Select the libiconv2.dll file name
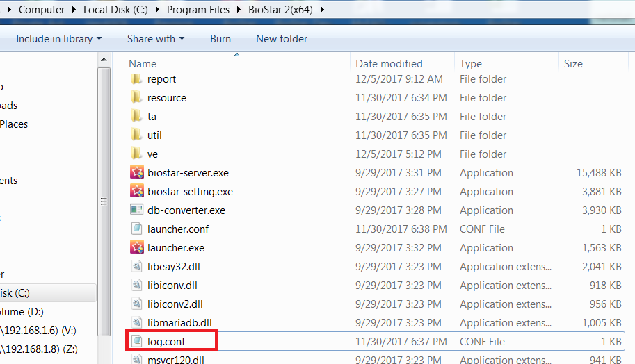Viewport: 635px width, 364px height. [175, 304]
